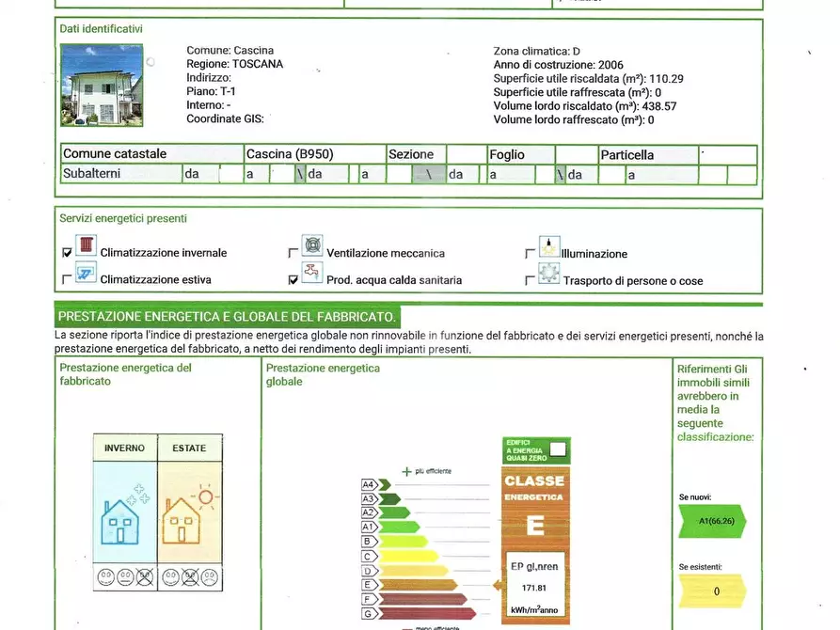840x630 pixels.
Task: Click the Illuminazione light bulb icon
Action: click(549, 248)
